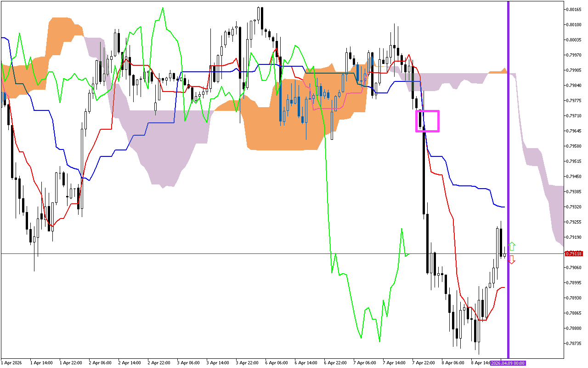Click the 2 Apr 06:00 time label
Viewport: 588px width, 368px height.
point(100,363)
